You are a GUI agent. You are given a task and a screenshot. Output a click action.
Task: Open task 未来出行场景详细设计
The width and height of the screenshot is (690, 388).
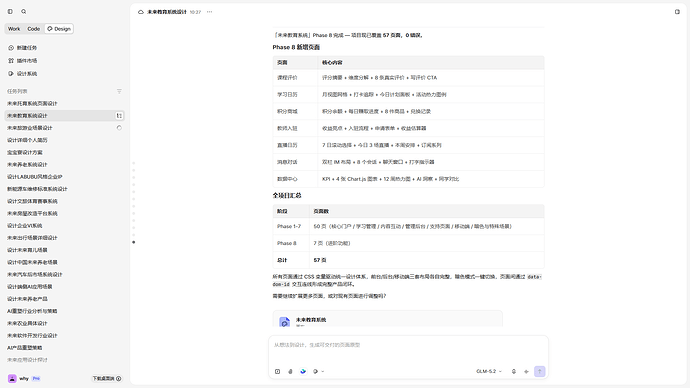[64, 238]
